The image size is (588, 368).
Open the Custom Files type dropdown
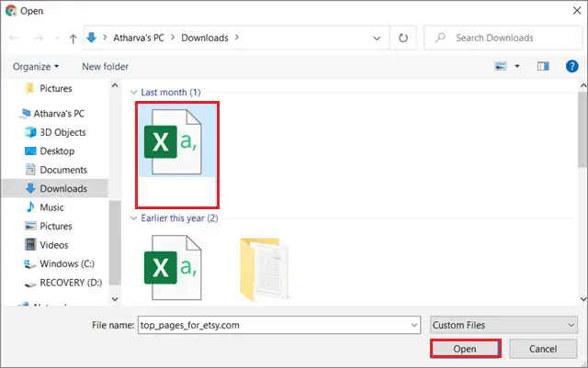click(503, 325)
